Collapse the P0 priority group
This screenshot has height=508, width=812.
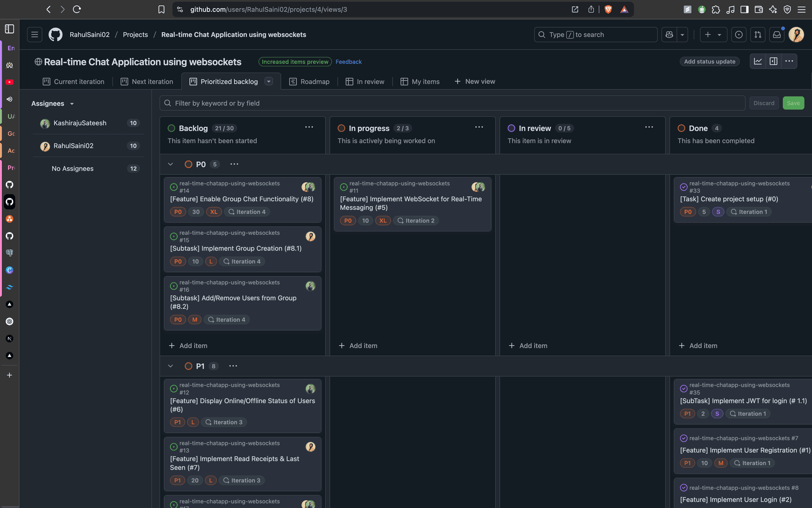[x=170, y=164]
